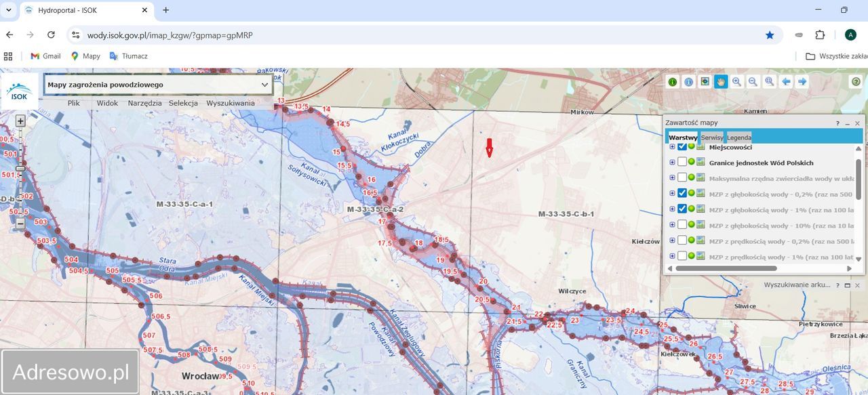Select the zoom in magnifier tool
868x395 pixels.
coord(737,82)
